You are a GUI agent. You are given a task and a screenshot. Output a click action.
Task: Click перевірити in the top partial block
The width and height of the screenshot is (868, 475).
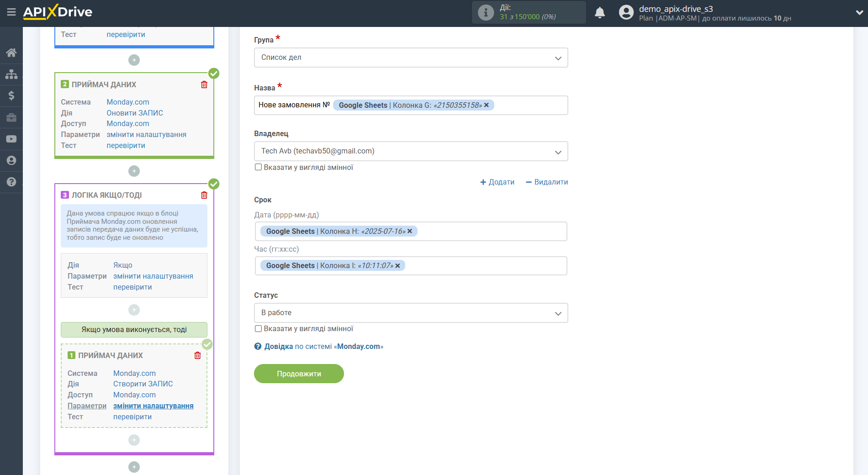click(126, 34)
